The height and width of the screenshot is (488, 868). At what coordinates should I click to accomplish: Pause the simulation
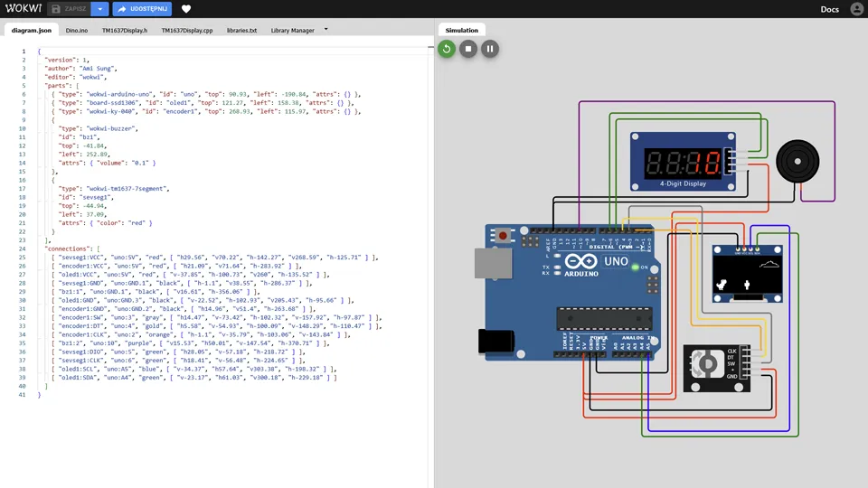pyautogui.click(x=490, y=49)
